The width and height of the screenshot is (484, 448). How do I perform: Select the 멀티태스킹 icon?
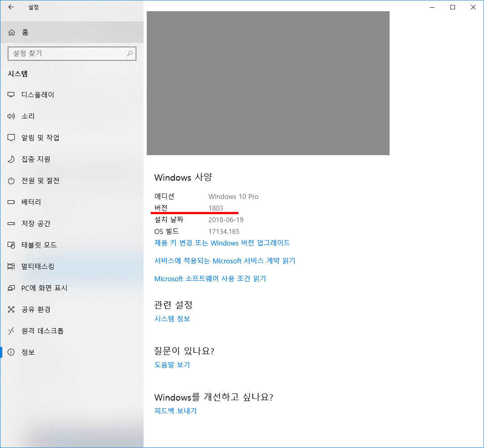(x=11, y=266)
